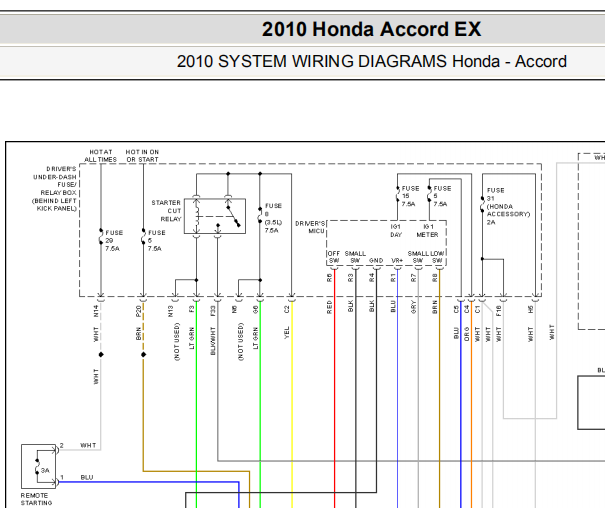Select connector label 'N14'
The image size is (605, 508).
tap(96, 311)
